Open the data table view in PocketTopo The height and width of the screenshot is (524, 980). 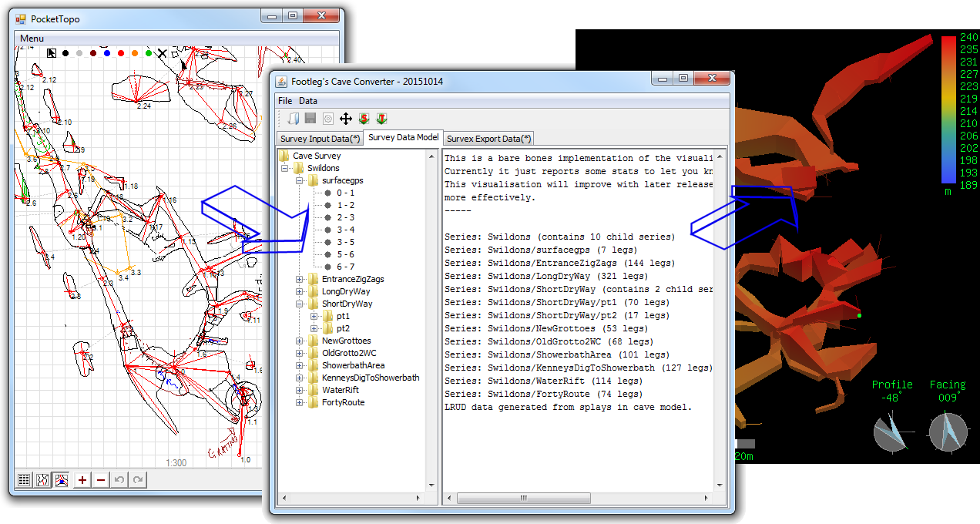click(24, 480)
